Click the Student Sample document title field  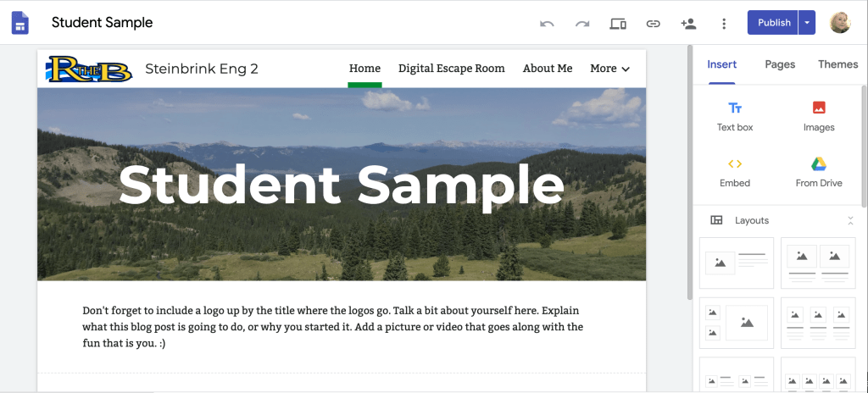tap(103, 23)
